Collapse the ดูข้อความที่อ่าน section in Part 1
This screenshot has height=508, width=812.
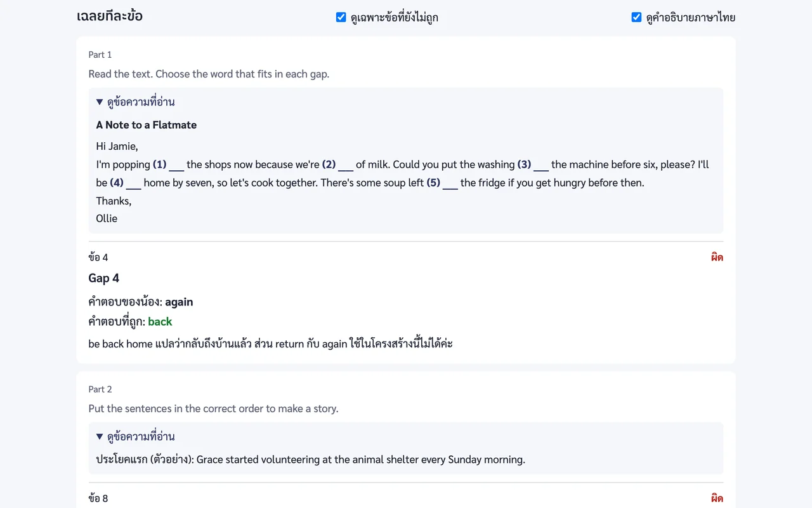point(135,102)
